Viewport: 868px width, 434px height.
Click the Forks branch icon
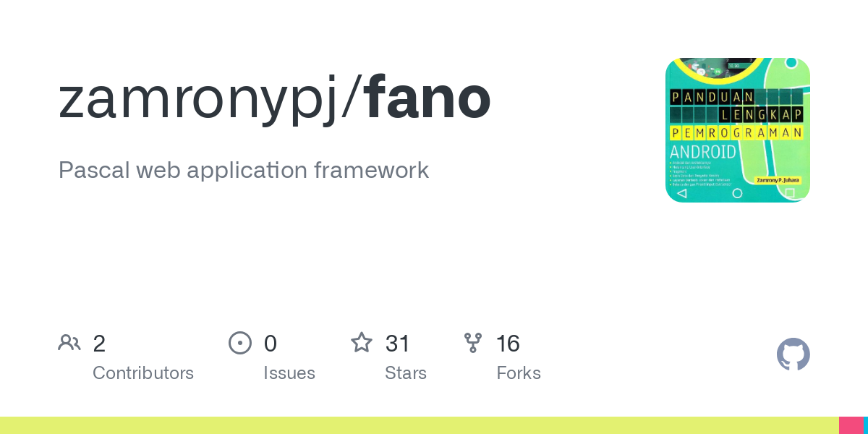(x=473, y=342)
